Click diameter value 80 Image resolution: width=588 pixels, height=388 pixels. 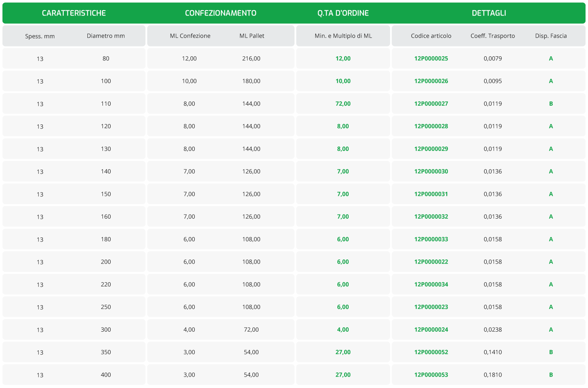(x=106, y=58)
